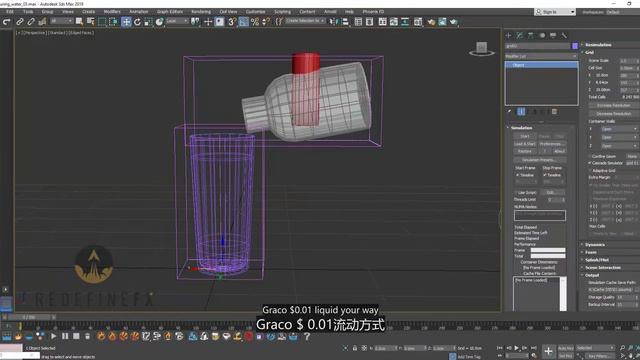Viewport: 640px width, 360px height.
Task: Click the Increase Resolution button
Action: pyautogui.click(x=613, y=105)
